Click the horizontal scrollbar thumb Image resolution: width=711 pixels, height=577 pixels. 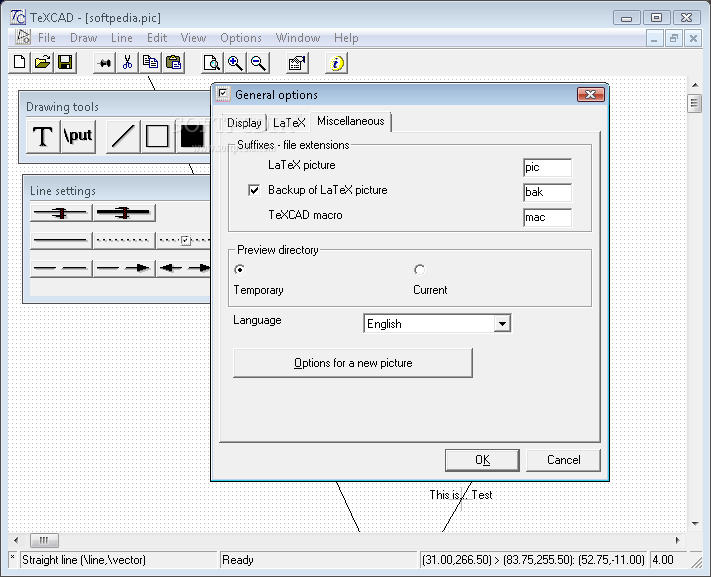coord(44,540)
